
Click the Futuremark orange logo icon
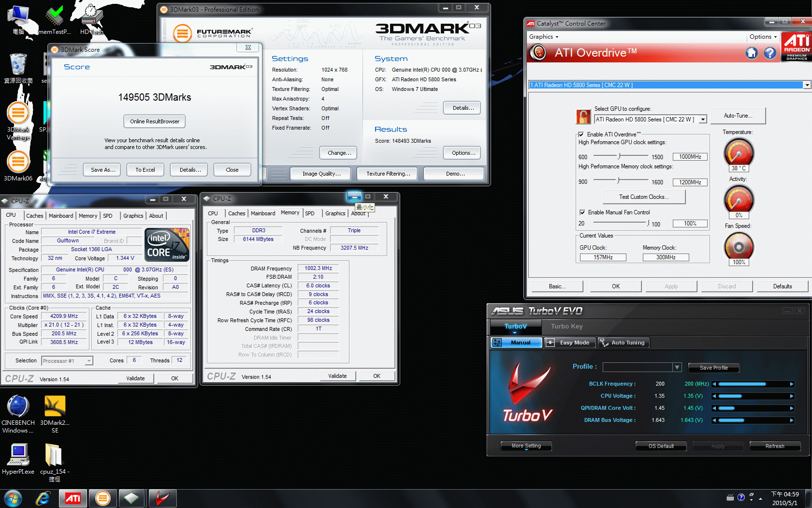tap(182, 33)
